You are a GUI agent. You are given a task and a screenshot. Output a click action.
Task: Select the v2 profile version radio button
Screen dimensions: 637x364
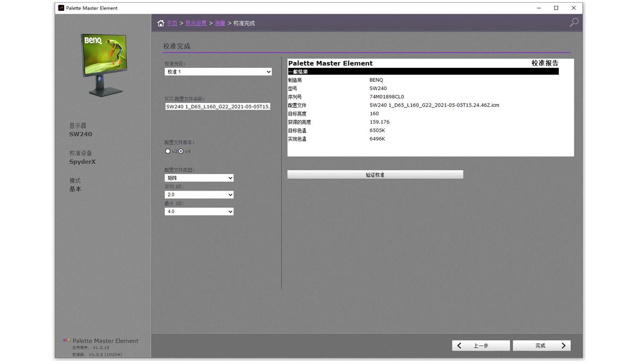point(168,151)
